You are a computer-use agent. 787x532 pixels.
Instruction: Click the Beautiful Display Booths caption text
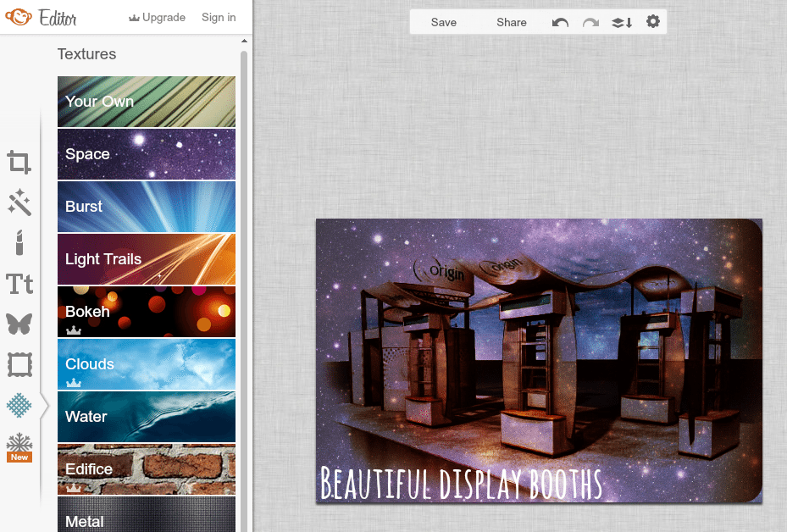click(x=461, y=484)
